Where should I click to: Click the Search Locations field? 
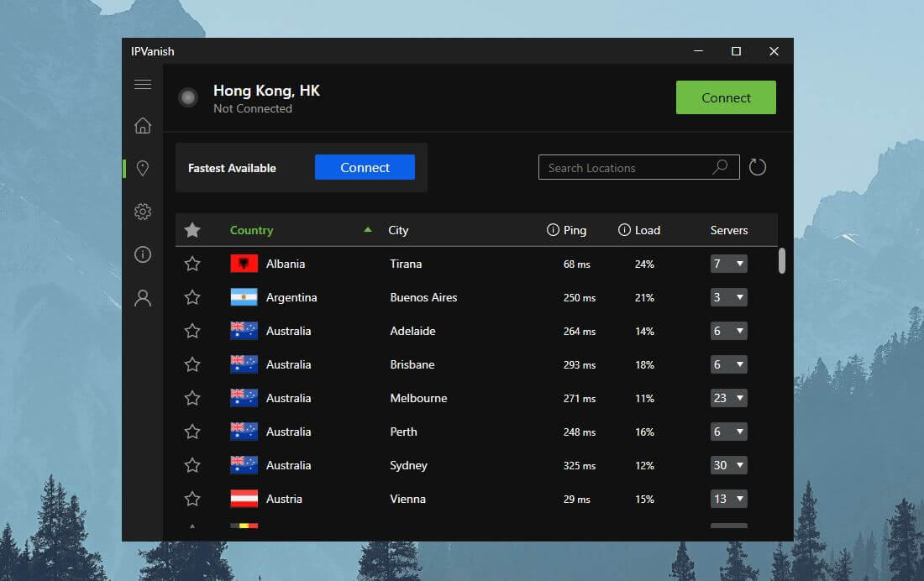(x=638, y=167)
